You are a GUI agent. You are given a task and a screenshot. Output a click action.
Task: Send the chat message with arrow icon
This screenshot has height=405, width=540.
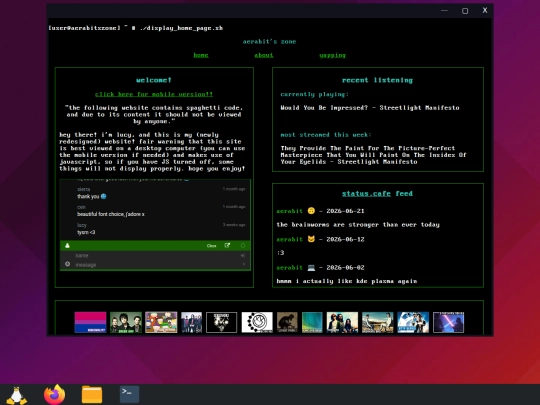point(243,264)
